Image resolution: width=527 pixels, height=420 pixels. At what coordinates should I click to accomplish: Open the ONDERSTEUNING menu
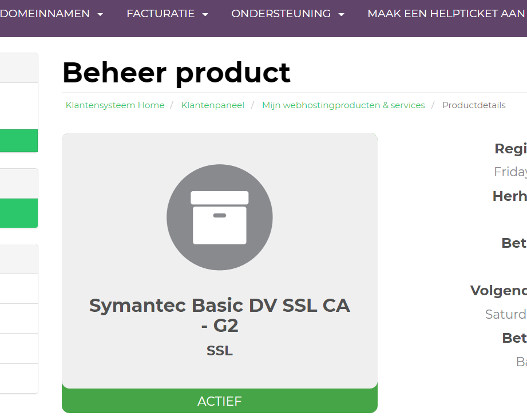(281, 14)
